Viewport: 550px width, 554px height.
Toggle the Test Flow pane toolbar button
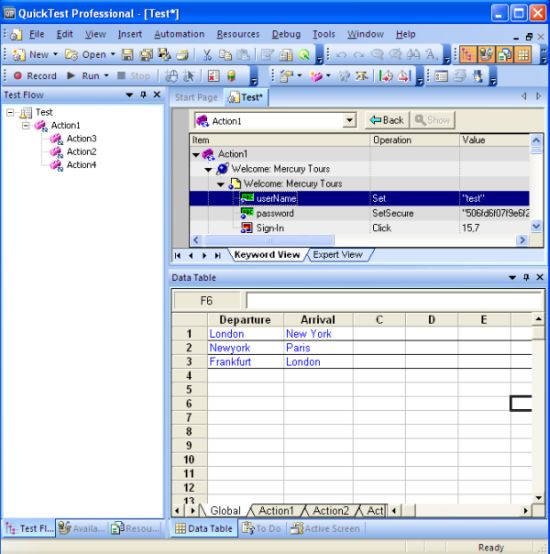tap(467, 55)
